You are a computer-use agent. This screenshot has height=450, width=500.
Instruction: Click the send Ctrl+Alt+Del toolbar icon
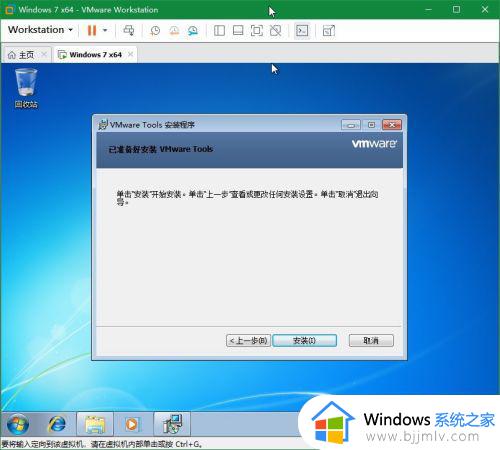coord(129,30)
